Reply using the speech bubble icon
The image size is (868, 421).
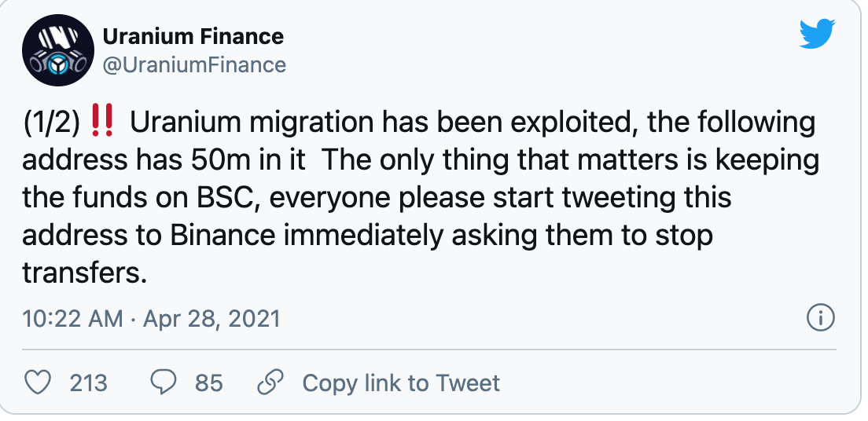pyautogui.click(x=164, y=383)
